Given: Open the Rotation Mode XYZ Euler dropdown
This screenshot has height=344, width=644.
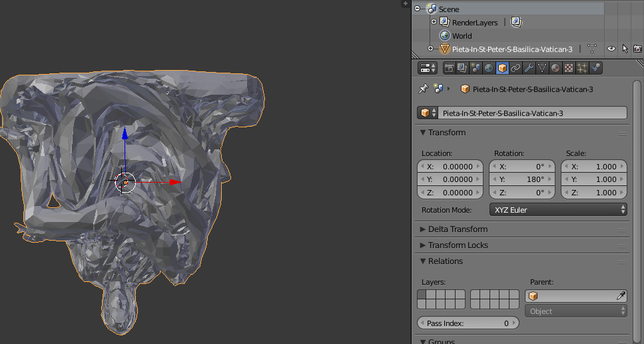Looking at the screenshot, I should click(558, 209).
